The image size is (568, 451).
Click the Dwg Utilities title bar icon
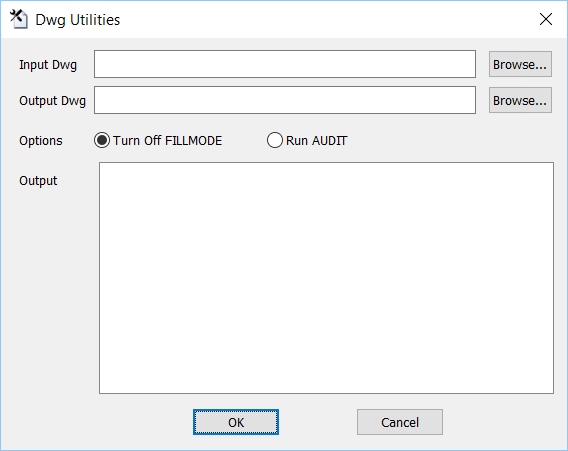tap(19, 19)
